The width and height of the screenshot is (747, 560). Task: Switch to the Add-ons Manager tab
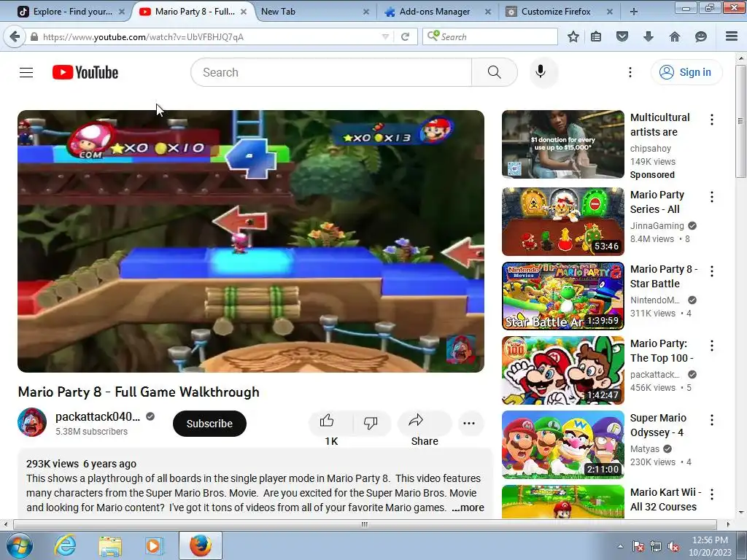435,12
